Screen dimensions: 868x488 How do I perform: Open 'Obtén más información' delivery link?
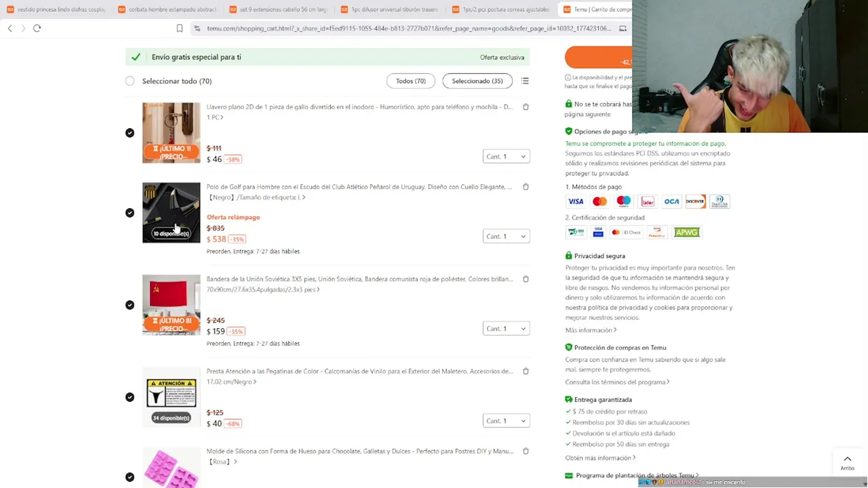point(600,458)
